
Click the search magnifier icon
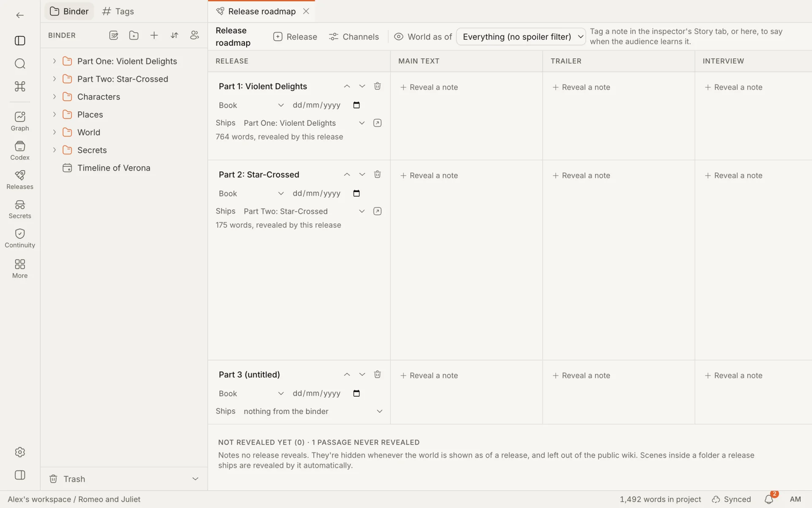(20, 63)
